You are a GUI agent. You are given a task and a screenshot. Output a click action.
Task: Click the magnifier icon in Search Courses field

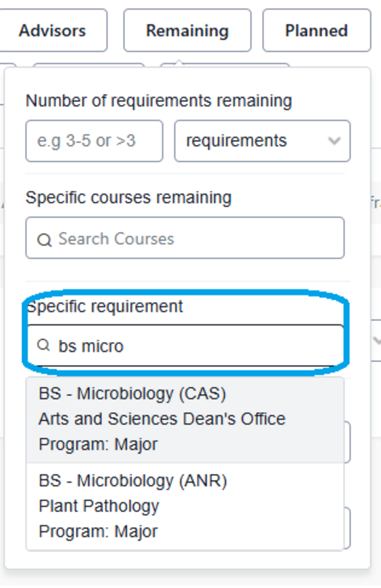(44, 238)
